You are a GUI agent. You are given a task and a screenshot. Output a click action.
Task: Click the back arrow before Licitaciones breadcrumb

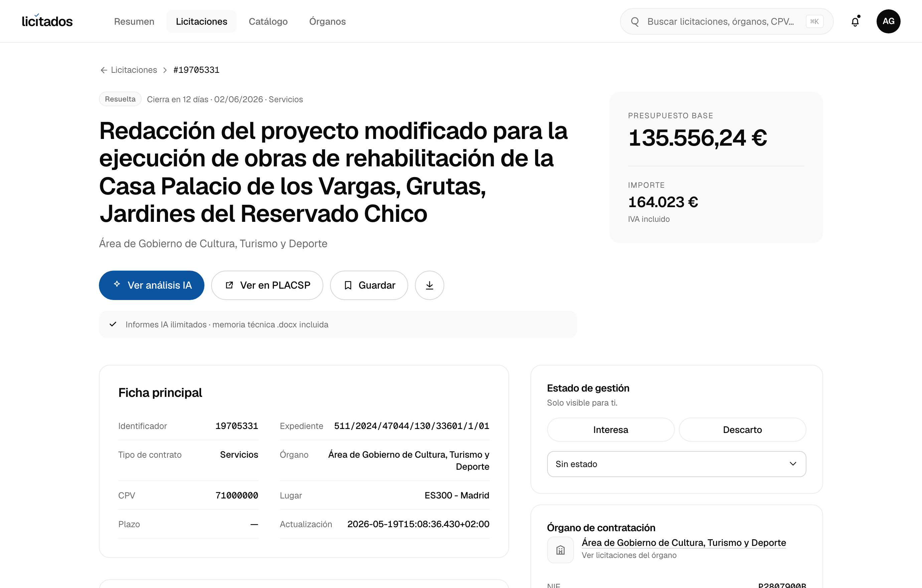pos(104,70)
